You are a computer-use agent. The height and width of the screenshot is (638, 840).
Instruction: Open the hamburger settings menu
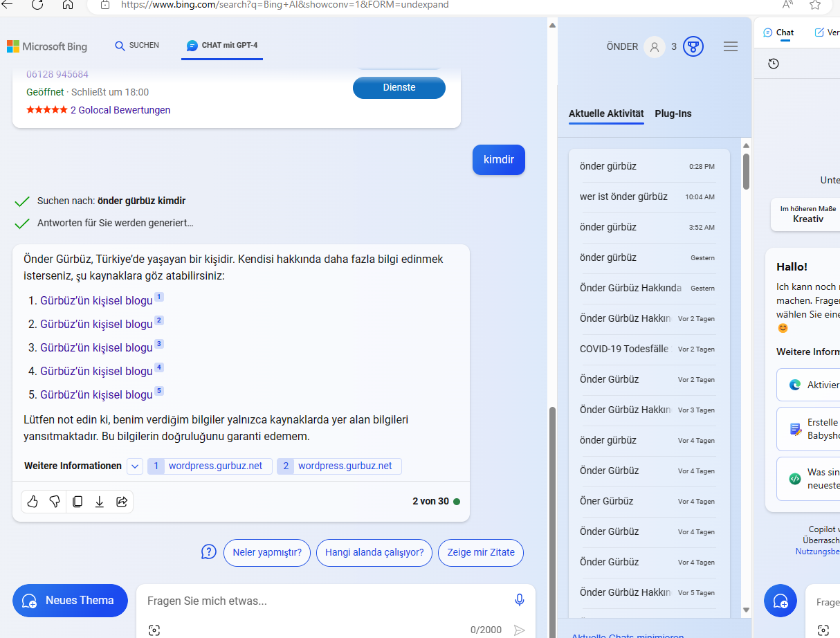coord(730,46)
